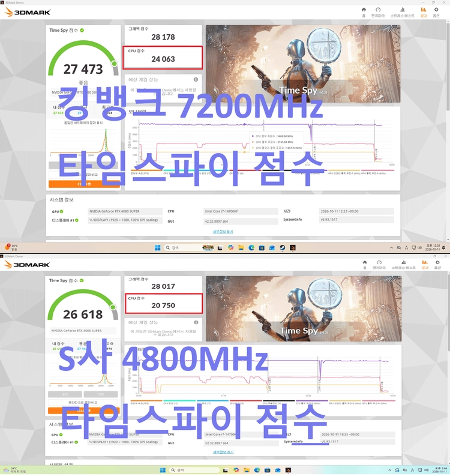Screen dimensions: 450x476
Task: Click the monitoring chart in upper window
Action: pyautogui.click(x=266, y=142)
